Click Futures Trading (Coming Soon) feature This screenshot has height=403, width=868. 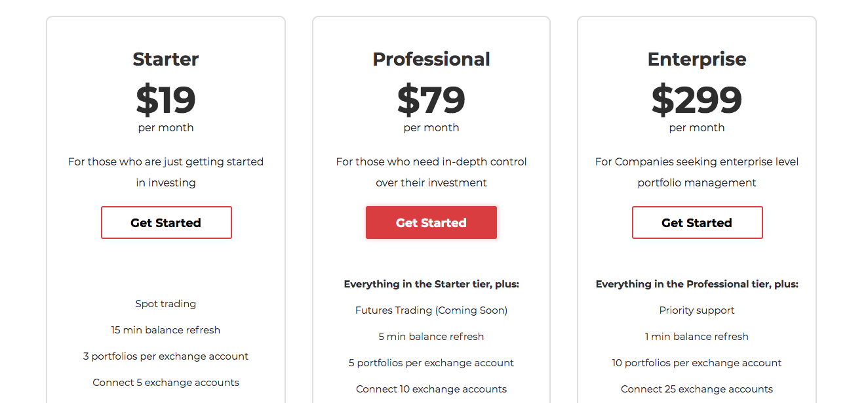point(431,310)
